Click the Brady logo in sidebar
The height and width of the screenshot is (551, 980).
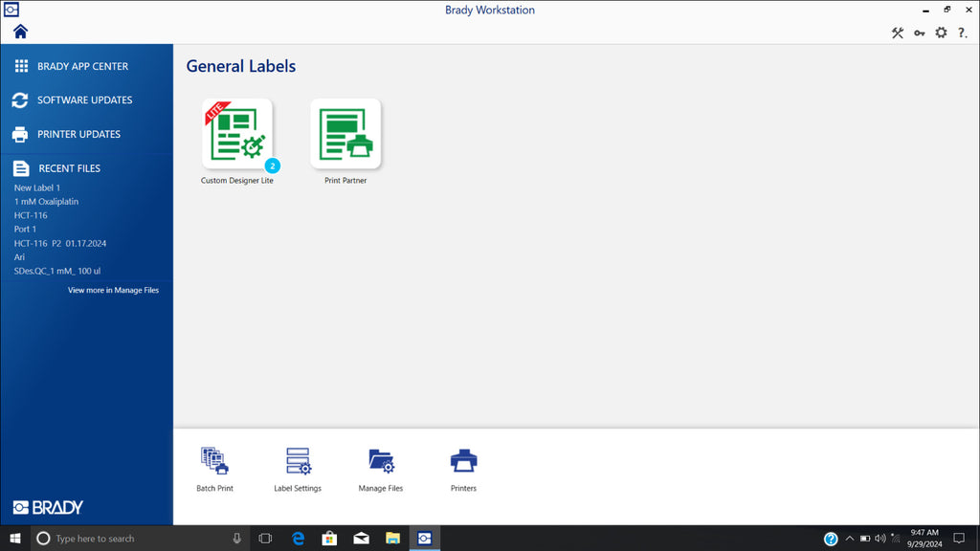pyautogui.click(x=48, y=507)
